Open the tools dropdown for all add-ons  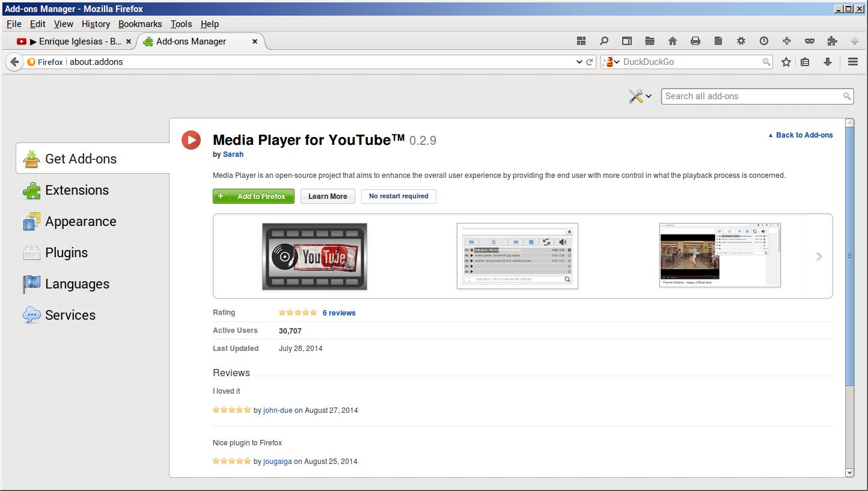640,96
